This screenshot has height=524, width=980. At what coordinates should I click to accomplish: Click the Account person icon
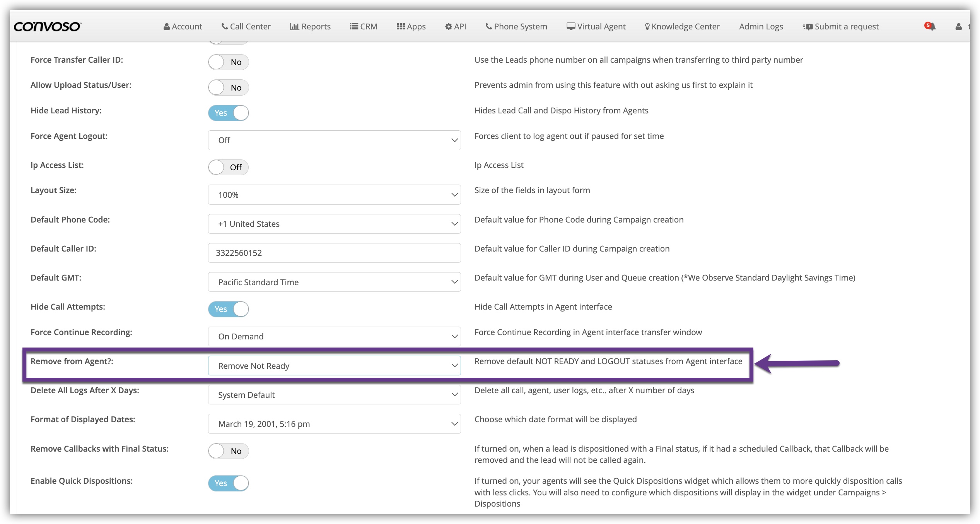pos(167,27)
